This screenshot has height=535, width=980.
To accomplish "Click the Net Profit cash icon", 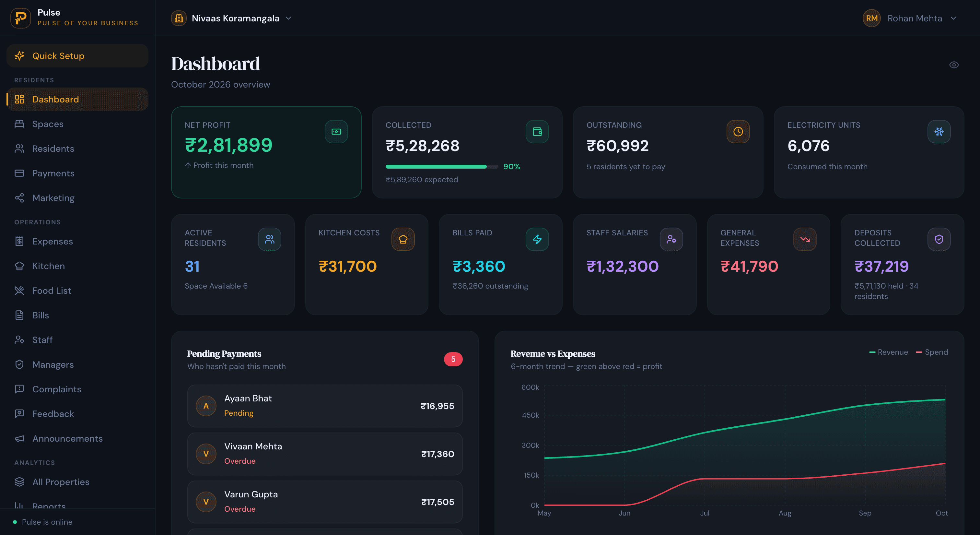I will [336, 132].
